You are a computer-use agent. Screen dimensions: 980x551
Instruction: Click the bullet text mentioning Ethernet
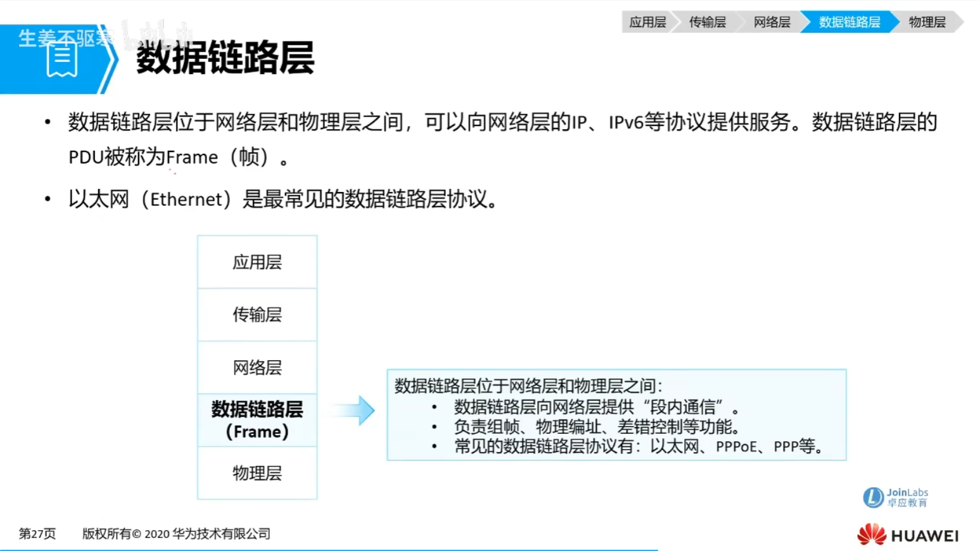pos(283,199)
